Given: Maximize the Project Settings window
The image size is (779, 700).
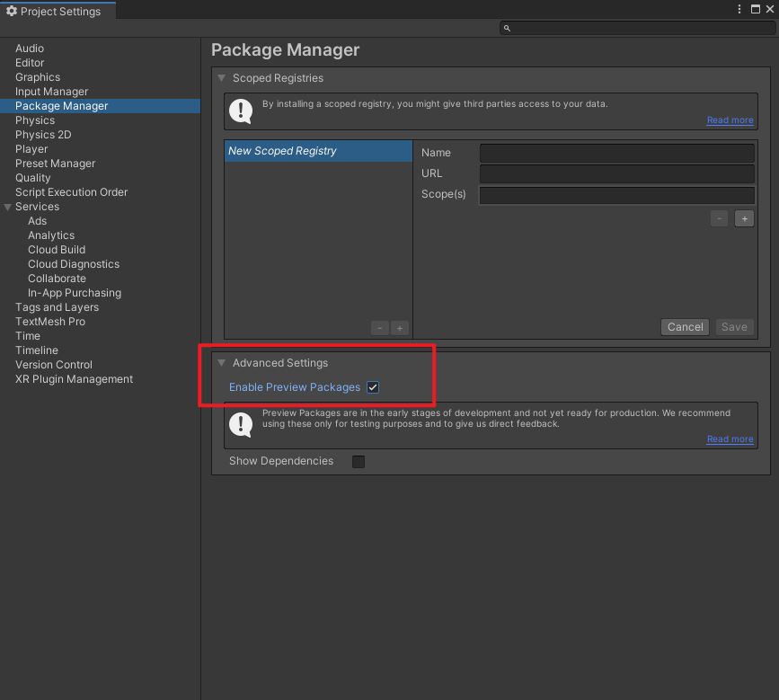Looking at the screenshot, I should click(x=755, y=10).
